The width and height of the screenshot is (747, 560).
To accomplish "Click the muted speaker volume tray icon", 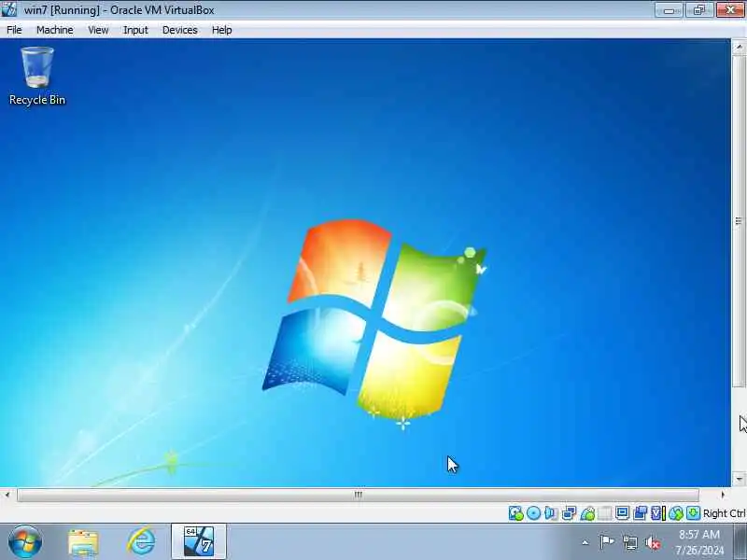I will (653, 542).
